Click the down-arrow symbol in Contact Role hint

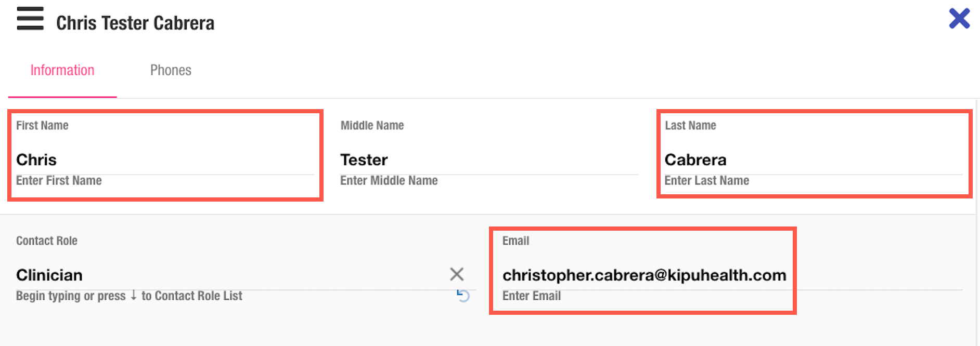tap(134, 295)
